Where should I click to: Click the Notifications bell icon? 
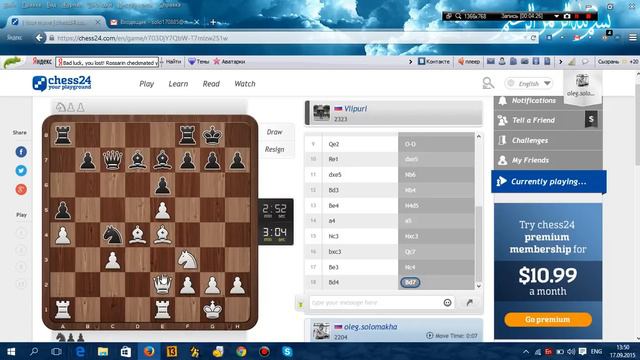point(502,100)
